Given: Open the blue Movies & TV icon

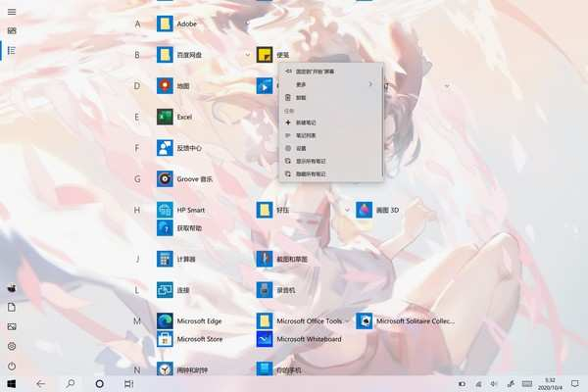Looking at the screenshot, I should pos(265,86).
